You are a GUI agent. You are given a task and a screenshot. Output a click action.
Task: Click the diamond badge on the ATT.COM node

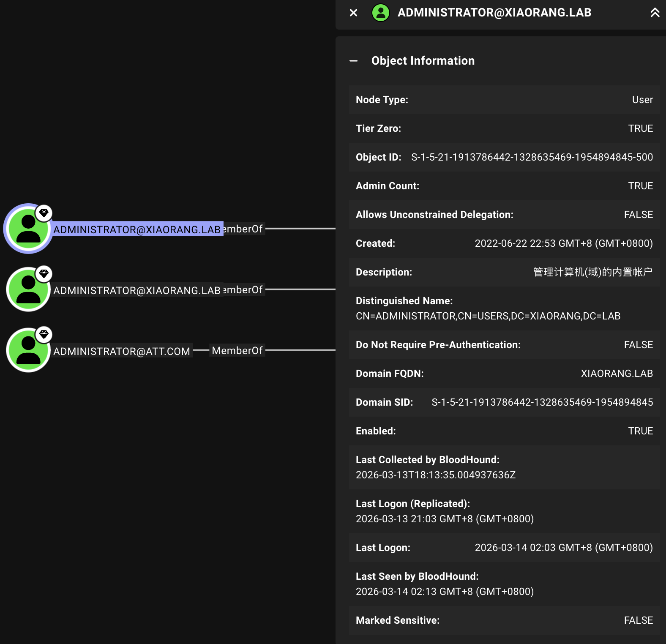coord(44,335)
